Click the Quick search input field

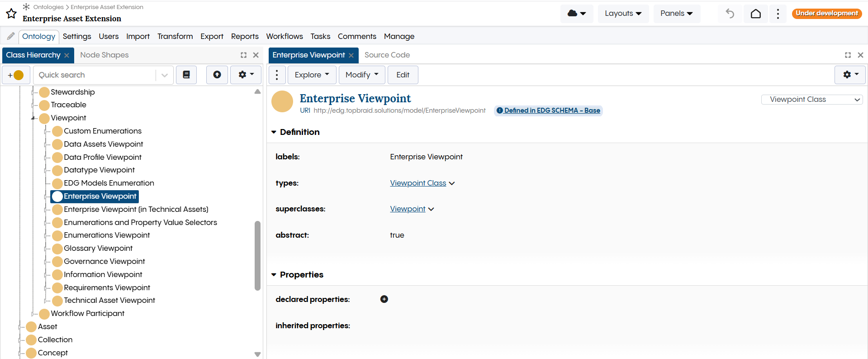(95, 75)
